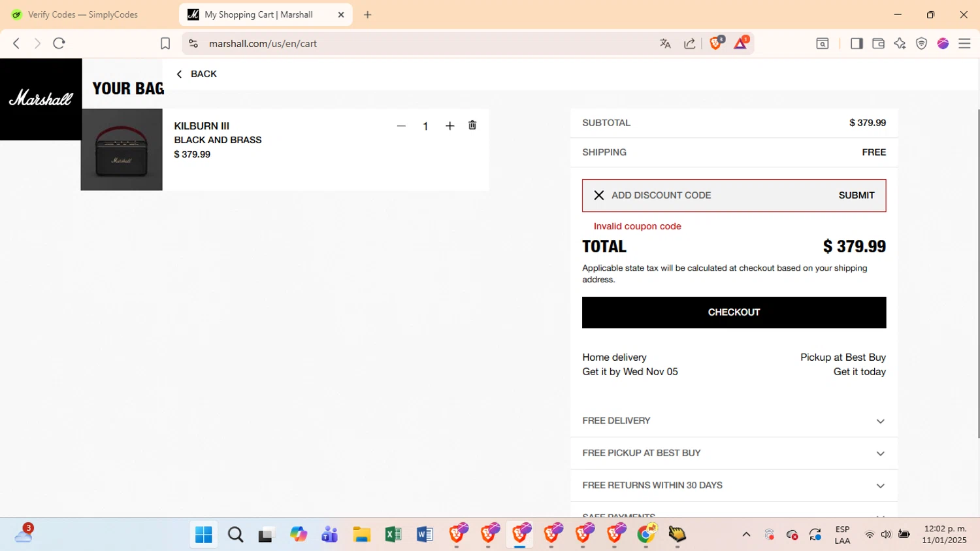Open Windows taskbar Search
The image size is (980, 551).
[235, 535]
